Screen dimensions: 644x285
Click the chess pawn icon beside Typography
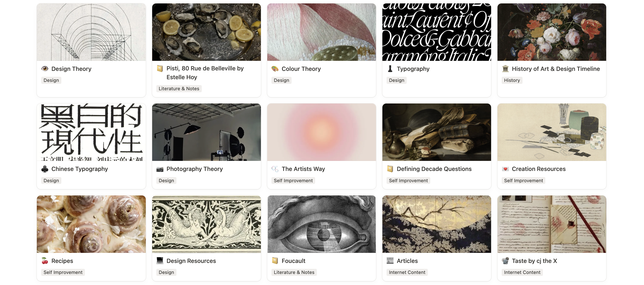(x=390, y=69)
